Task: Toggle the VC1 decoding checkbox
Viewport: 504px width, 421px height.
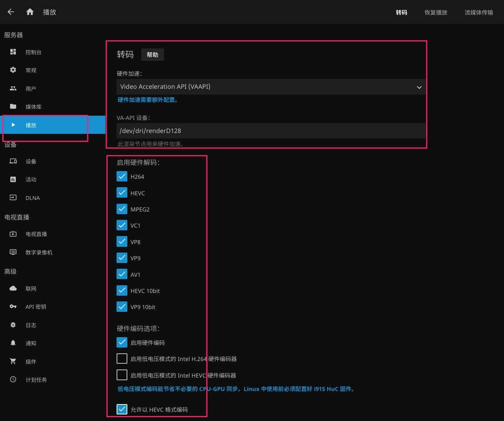Action: [x=122, y=225]
